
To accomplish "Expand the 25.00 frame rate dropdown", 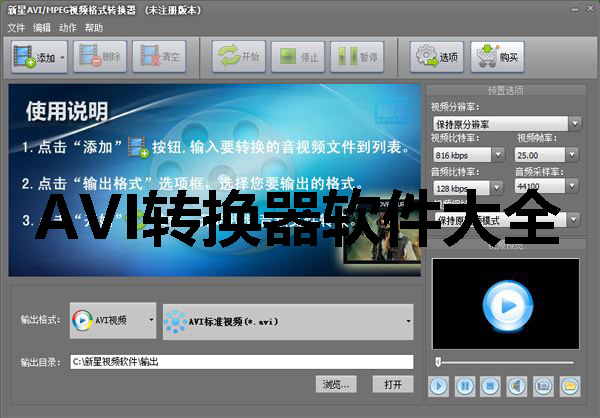I will click(x=572, y=155).
